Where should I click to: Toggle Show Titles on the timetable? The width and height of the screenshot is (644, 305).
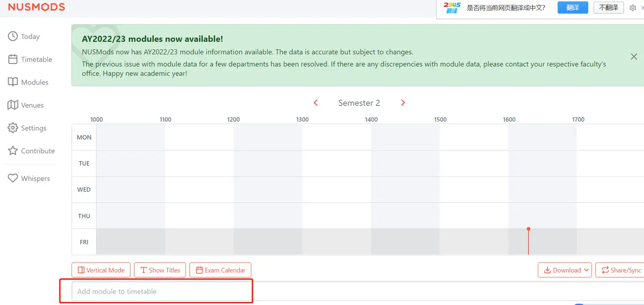pyautogui.click(x=160, y=270)
